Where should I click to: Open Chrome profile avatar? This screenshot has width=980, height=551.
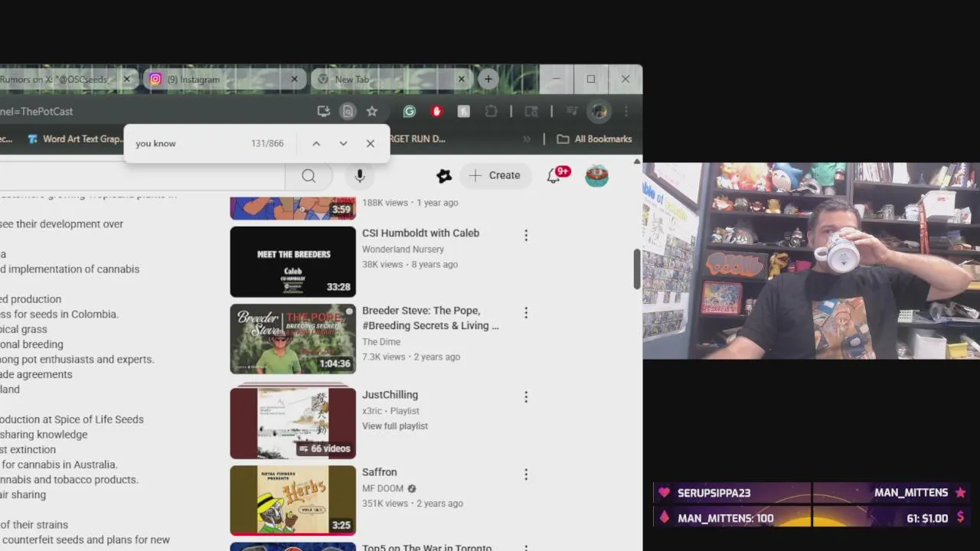pos(598,112)
